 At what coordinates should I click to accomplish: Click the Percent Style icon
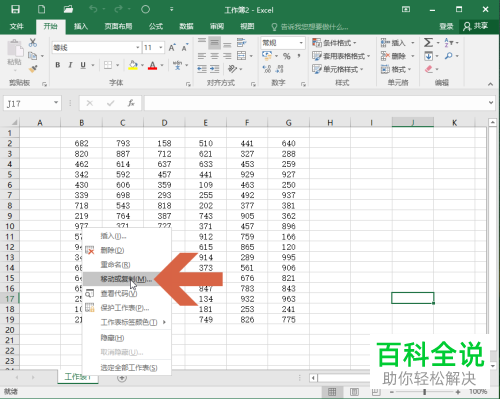tap(287, 56)
